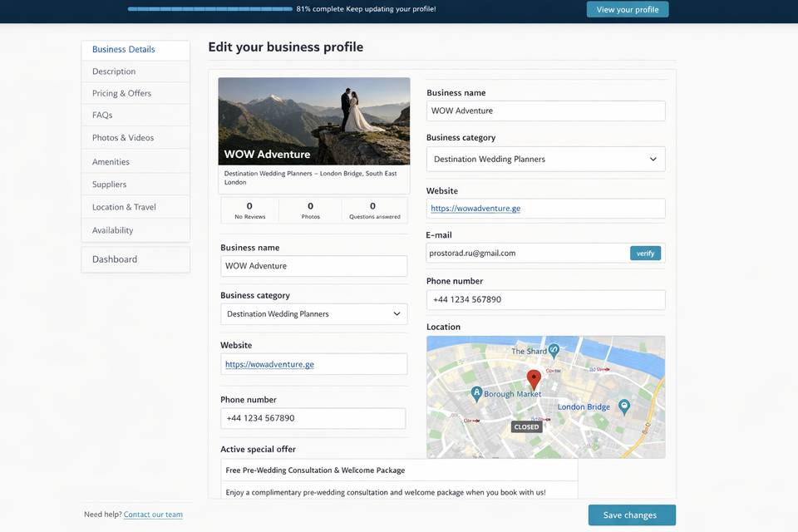
Task: Click the chevron of left category dropdown
Action: 397,314
